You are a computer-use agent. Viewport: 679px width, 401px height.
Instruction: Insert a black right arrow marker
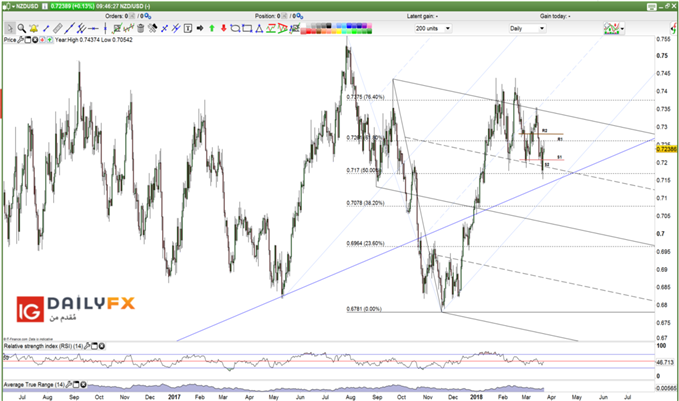(x=200, y=29)
